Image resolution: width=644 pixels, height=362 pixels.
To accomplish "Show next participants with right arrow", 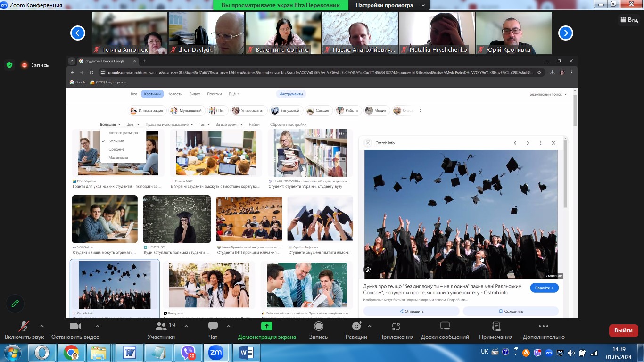I will pyautogui.click(x=566, y=33).
